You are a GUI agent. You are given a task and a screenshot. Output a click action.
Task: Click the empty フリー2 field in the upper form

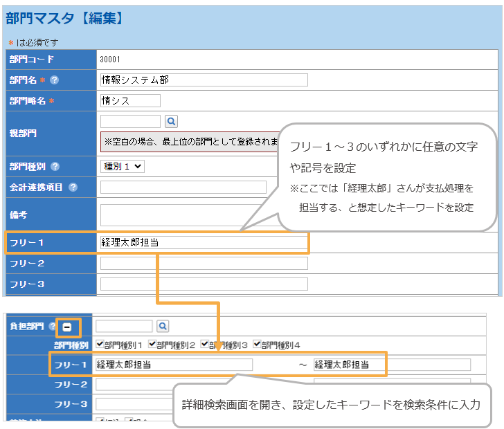pyautogui.click(x=204, y=263)
